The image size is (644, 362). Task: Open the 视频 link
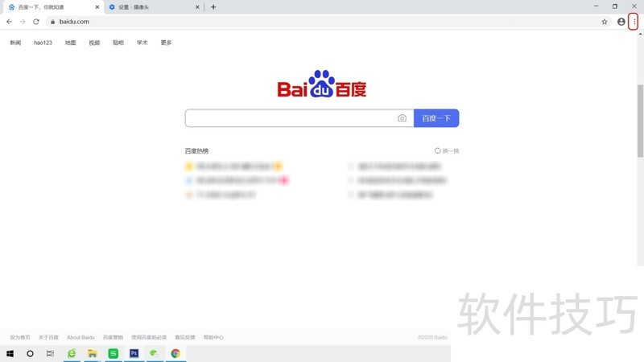94,43
